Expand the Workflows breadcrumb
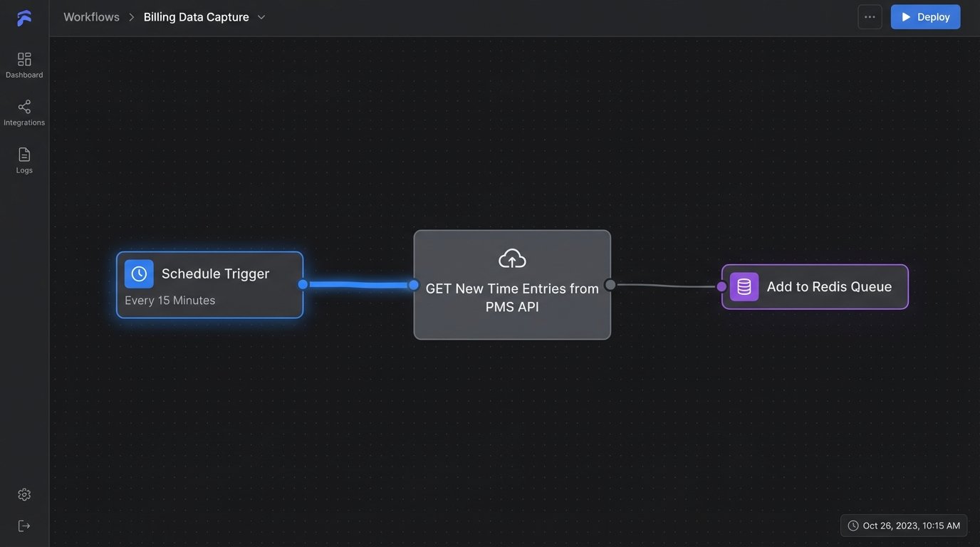 coord(132,16)
